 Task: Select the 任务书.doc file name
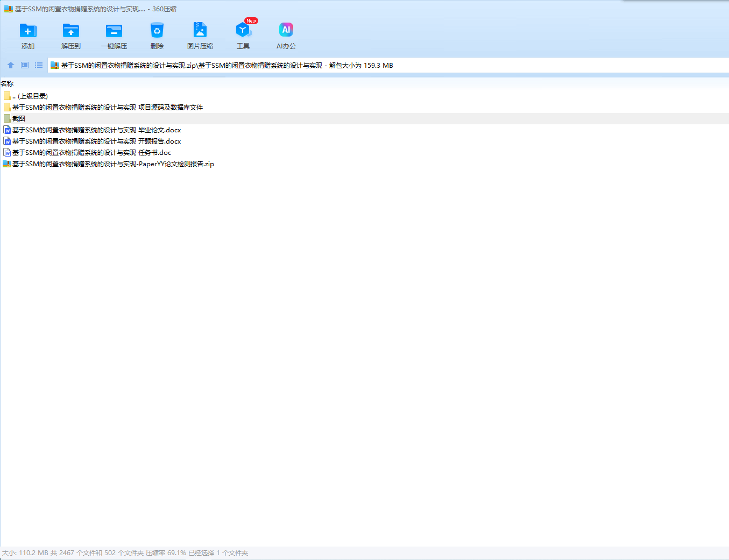point(91,152)
